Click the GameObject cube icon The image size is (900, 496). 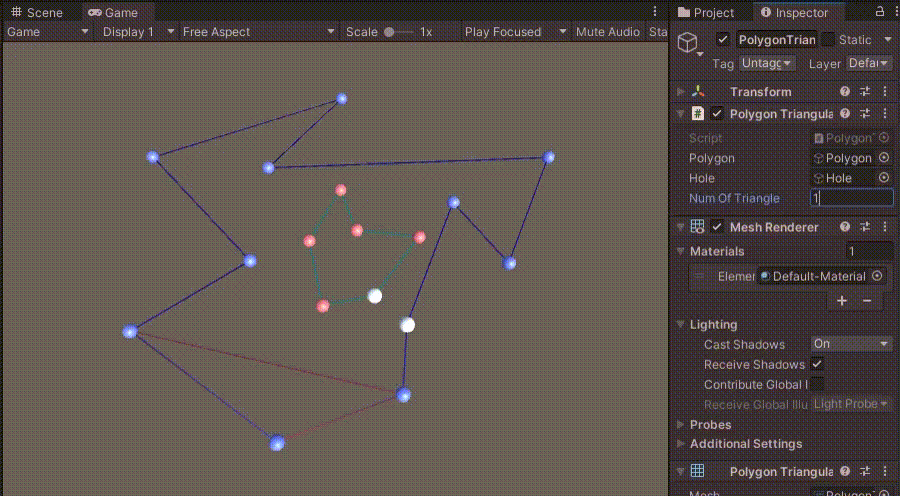[x=688, y=42]
